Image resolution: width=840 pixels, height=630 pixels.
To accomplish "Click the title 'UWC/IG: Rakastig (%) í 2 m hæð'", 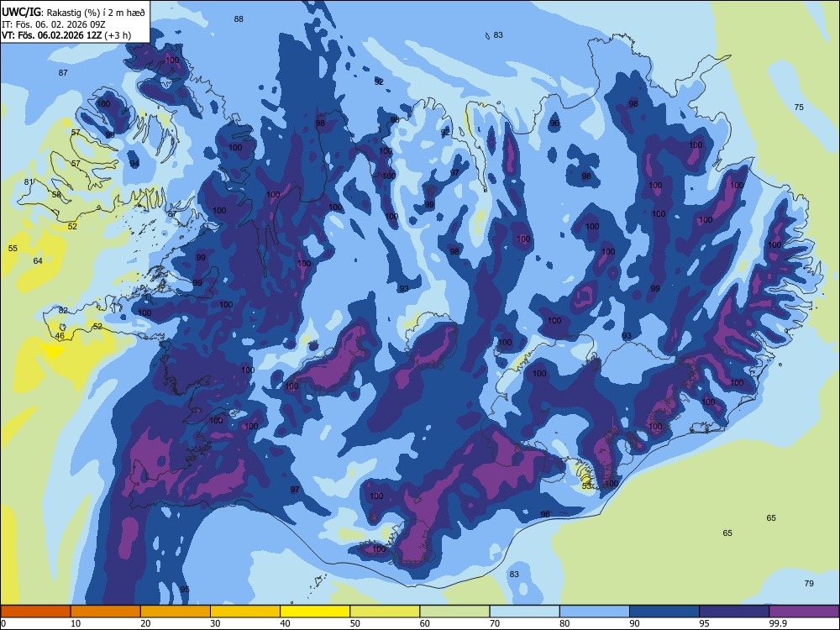I will point(73,13).
